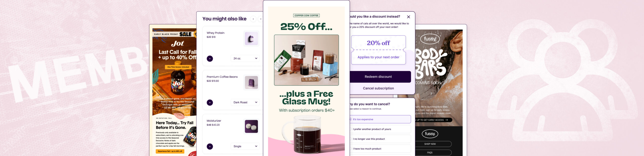Open the SHOP NOW footer link
The image size is (644, 156).
coord(430,144)
